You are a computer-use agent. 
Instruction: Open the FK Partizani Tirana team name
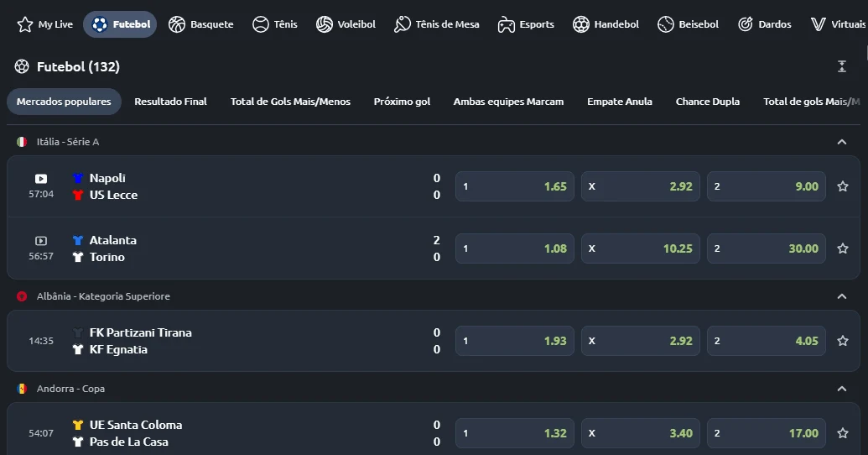coord(141,332)
